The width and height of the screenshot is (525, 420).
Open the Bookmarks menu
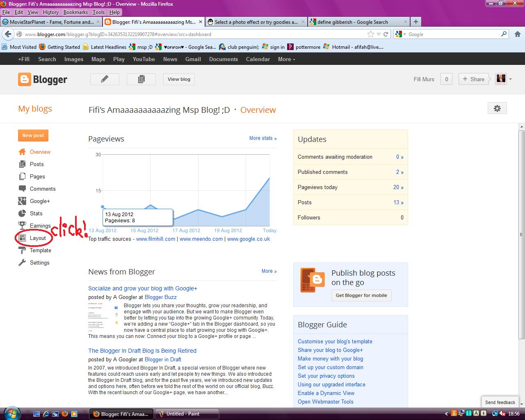[75, 12]
